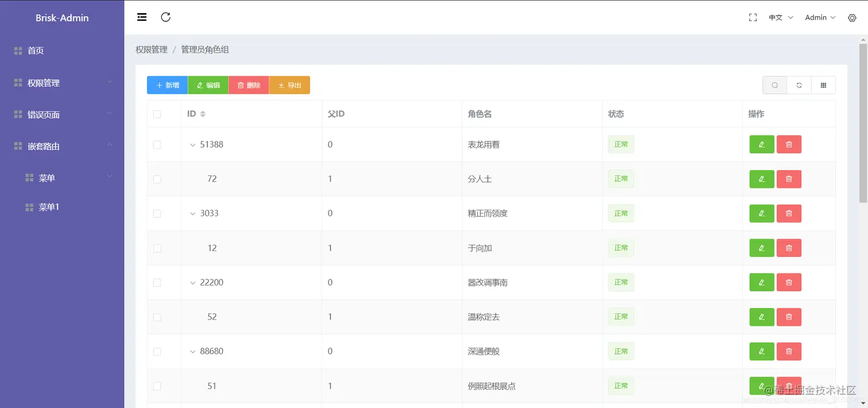Click the role name 例照起根展点
868x408 pixels.
(x=492, y=386)
